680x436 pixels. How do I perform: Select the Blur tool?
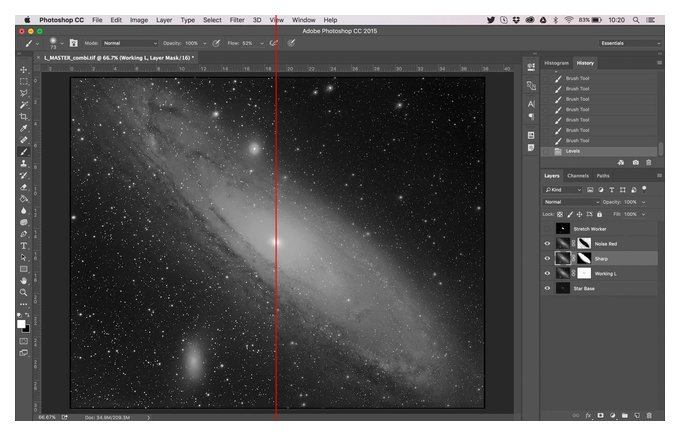pos(23,210)
